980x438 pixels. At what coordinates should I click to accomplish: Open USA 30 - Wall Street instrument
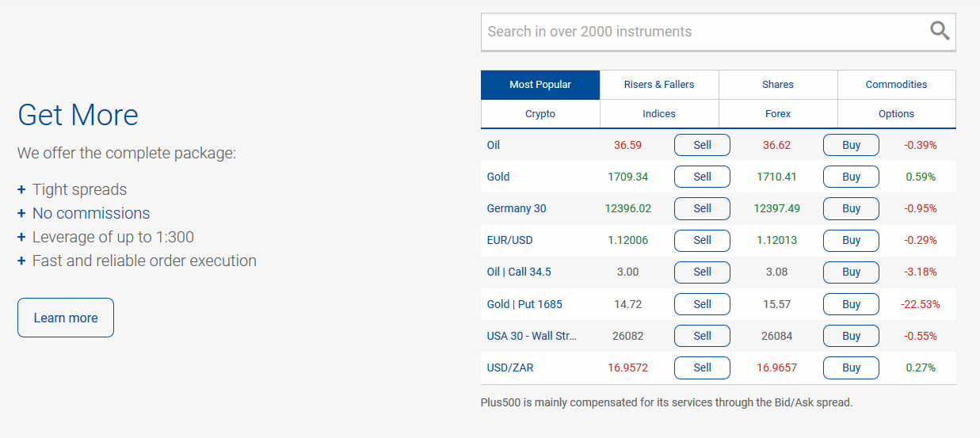coord(532,336)
